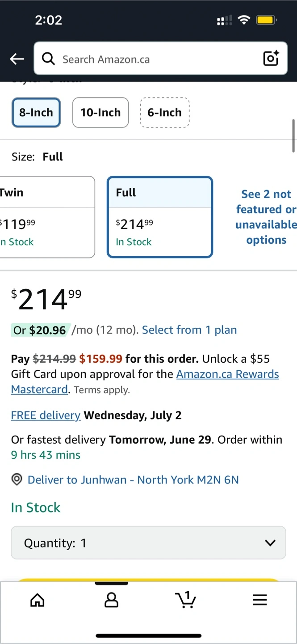Open Amazon.ca Rewards Mastercard link

pyautogui.click(x=145, y=381)
